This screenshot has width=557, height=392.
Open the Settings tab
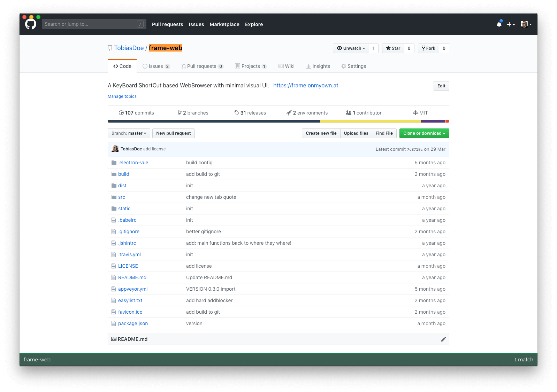tap(353, 66)
